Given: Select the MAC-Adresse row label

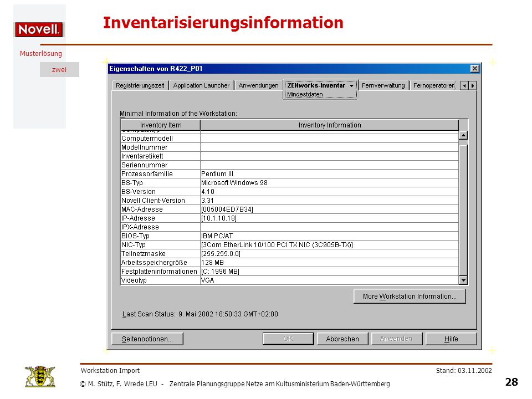Looking at the screenshot, I should [142, 209].
